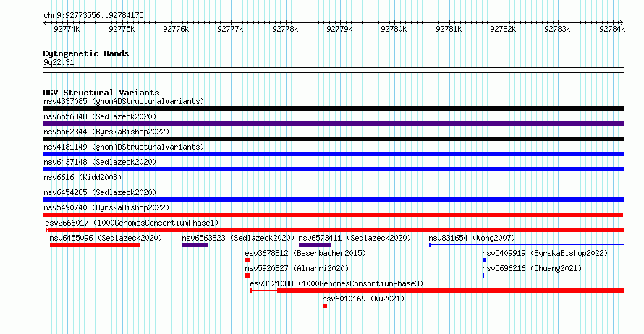Click the nsv4337085 gnomADStructuralVariants label
644x334 pixels.
tap(124, 101)
